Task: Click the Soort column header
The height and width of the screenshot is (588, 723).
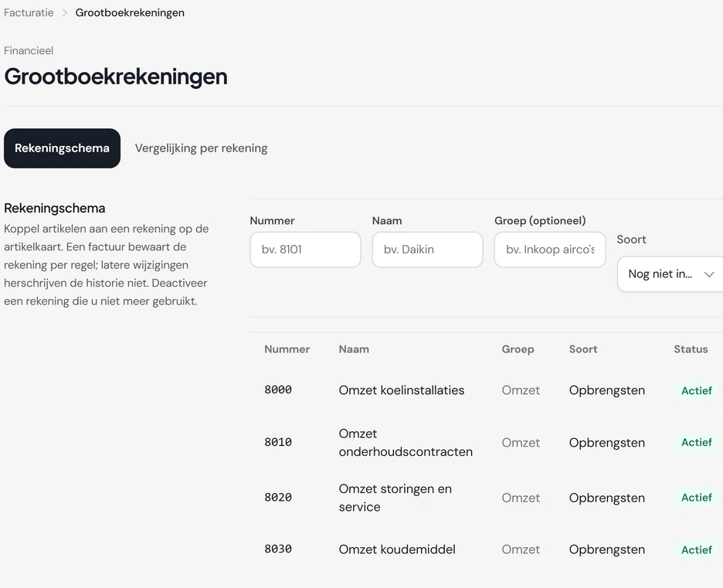Action: click(583, 349)
